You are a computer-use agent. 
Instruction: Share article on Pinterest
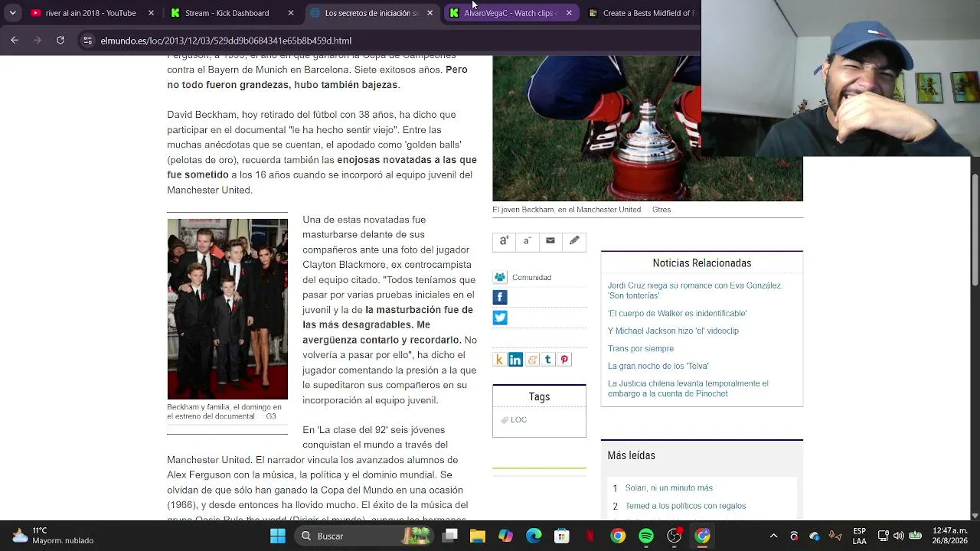(564, 360)
